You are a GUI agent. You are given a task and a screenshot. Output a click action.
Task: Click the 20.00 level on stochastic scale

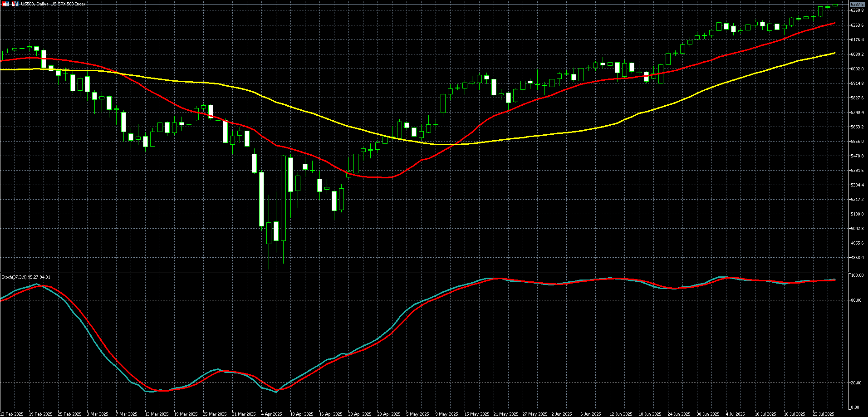pyautogui.click(x=857, y=383)
